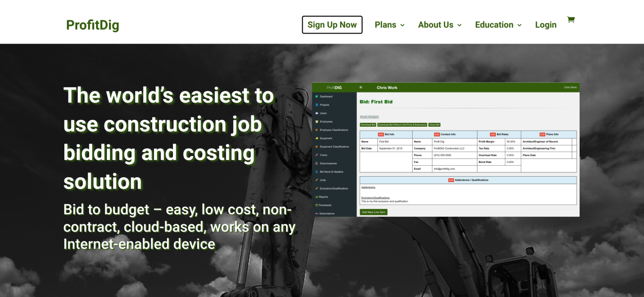
Task: Click the Chris Work user name at top right
Action: point(570,88)
